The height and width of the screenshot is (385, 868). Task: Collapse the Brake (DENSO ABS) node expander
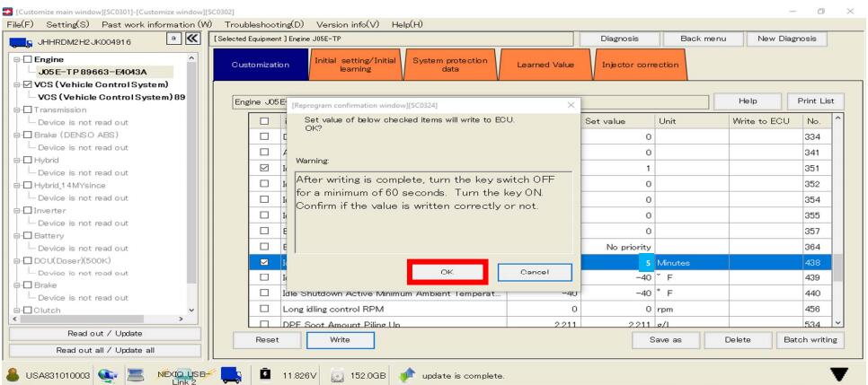17,135
